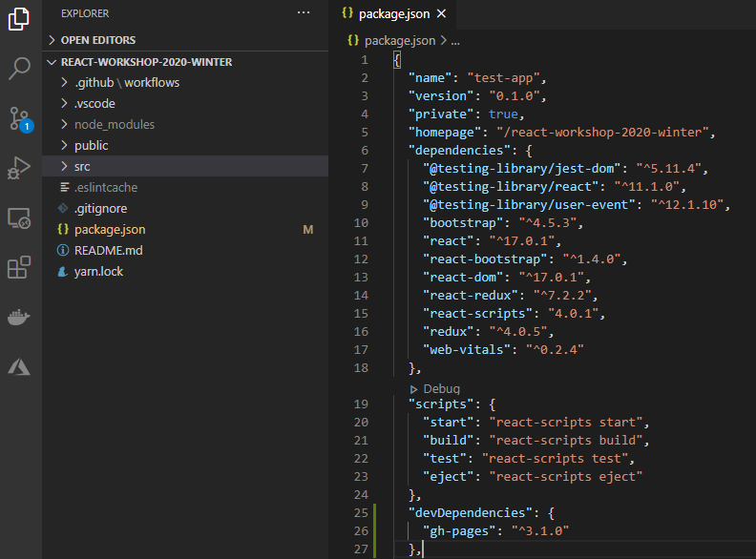Open README.md in the explorer
Screen dimensions: 756x559
[185, 250]
